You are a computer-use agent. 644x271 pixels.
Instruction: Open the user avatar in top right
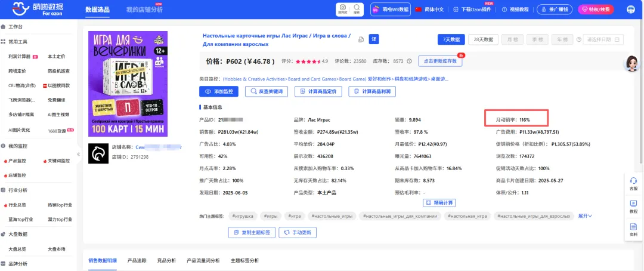tap(630, 10)
